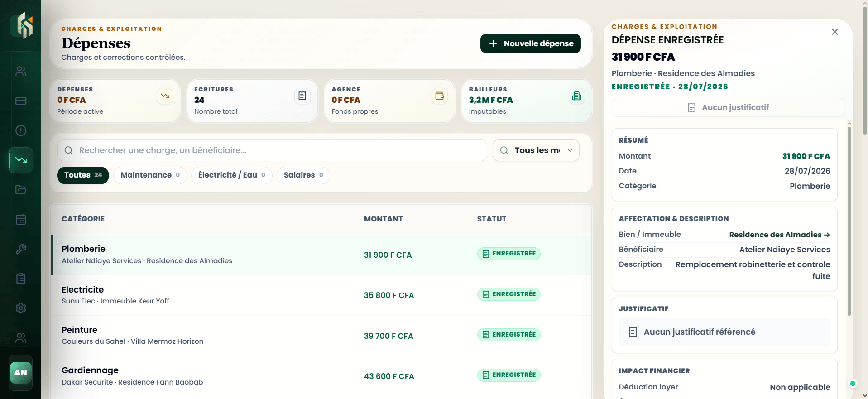868x399 pixels.
Task: Click the MONTANT column header
Action: pos(383,219)
